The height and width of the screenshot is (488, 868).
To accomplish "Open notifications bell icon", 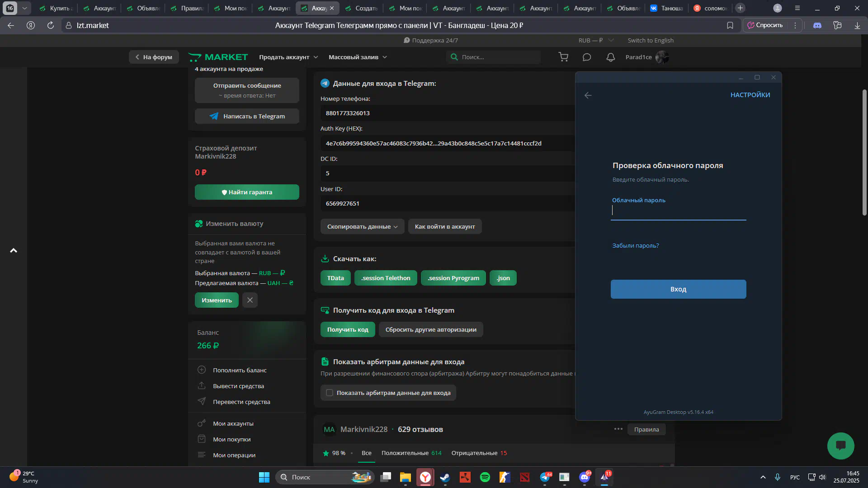I will [x=610, y=57].
